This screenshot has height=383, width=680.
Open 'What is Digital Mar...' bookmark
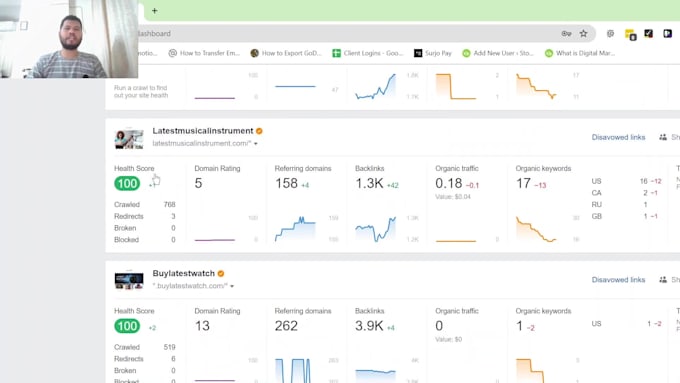(x=580, y=53)
